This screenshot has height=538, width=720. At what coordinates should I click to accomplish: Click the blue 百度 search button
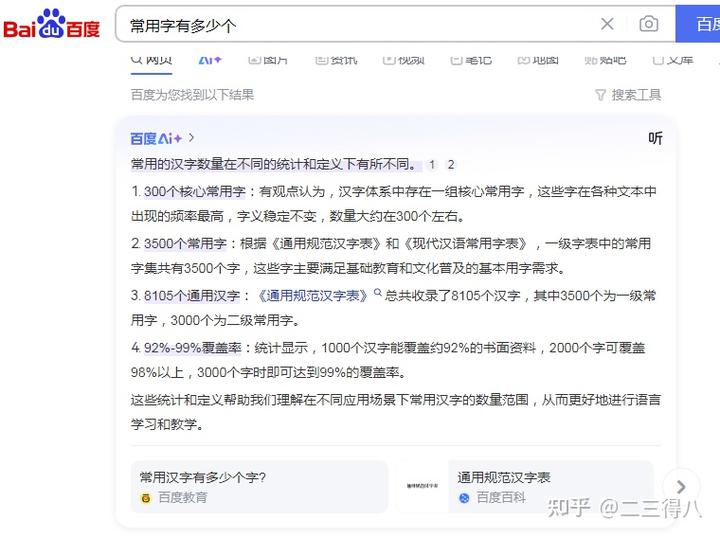(x=698, y=24)
